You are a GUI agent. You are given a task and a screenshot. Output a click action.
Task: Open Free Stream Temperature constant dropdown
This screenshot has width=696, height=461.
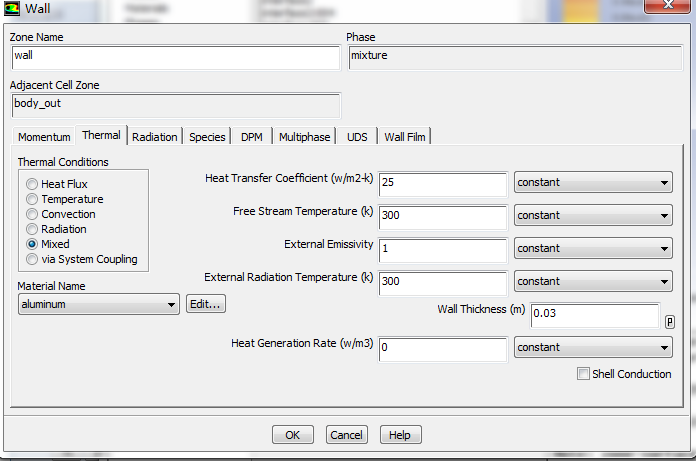[593, 215]
